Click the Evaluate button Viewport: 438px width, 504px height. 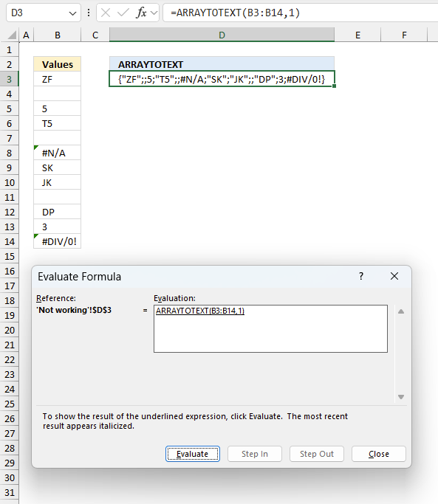click(193, 454)
